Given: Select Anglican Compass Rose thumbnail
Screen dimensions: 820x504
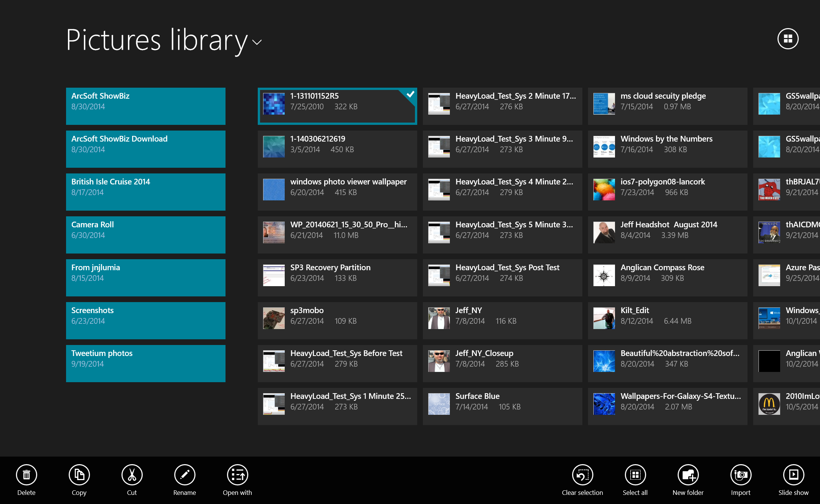Looking at the screenshot, I should [x=604, y=275].
